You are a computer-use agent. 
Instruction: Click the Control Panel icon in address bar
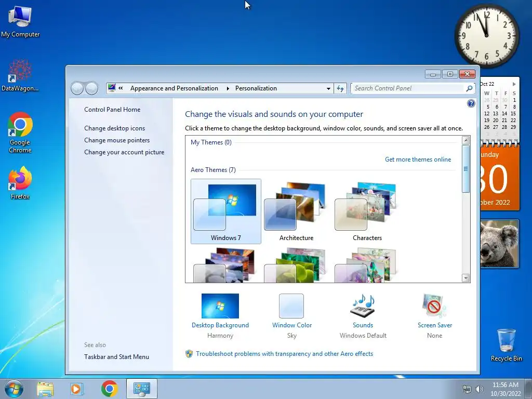(x=112, y=88)
